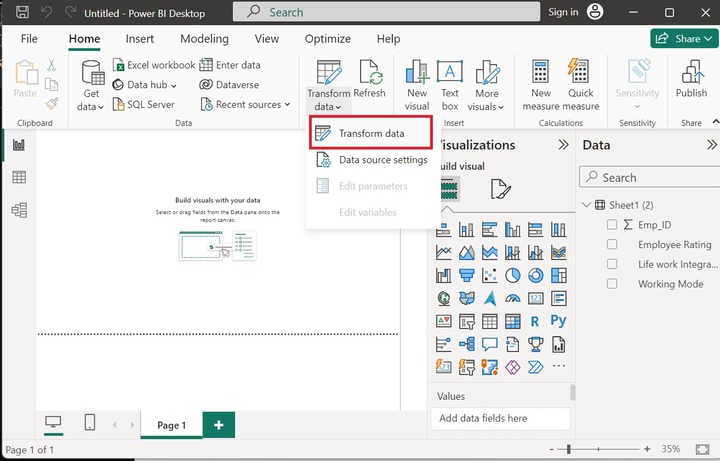Open the Transform data dropdown
Viewport: 720px width, 461px height.
pyautogui.click(x=328, y=100)
